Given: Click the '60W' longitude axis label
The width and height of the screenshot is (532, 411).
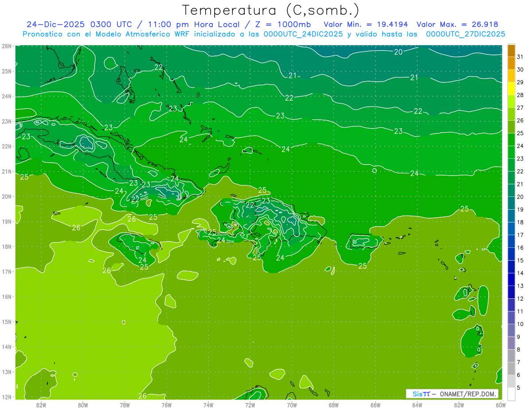Looking at the screenshot, I should (x=501, y=405).
